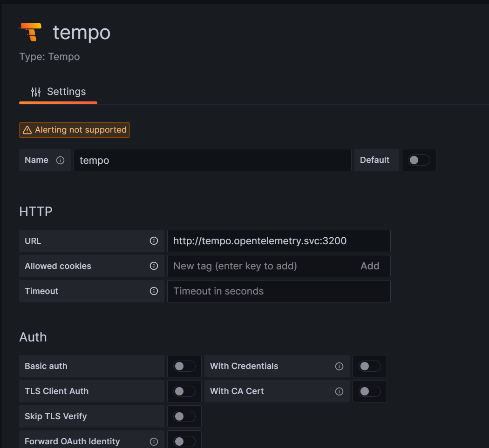Screen dimensions: 489x448
Task: Enable the With CA Cert switch
Action: [370, 391]
